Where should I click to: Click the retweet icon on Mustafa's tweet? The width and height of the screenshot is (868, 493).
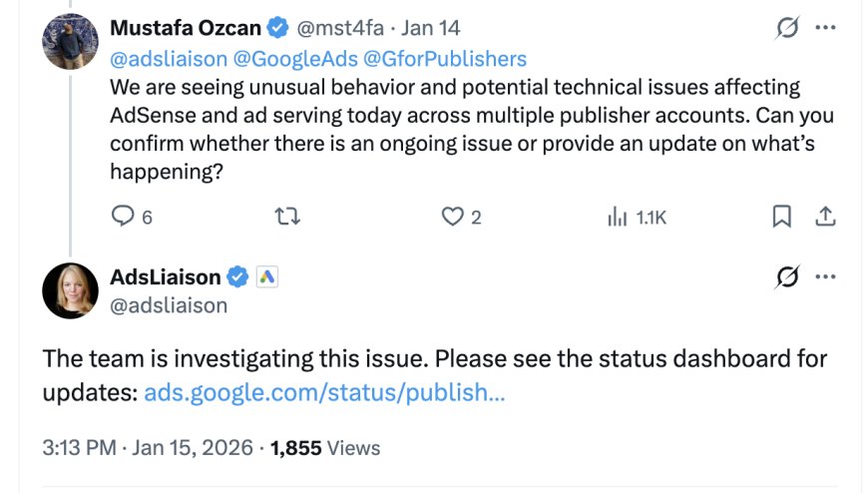coord(287,216)
